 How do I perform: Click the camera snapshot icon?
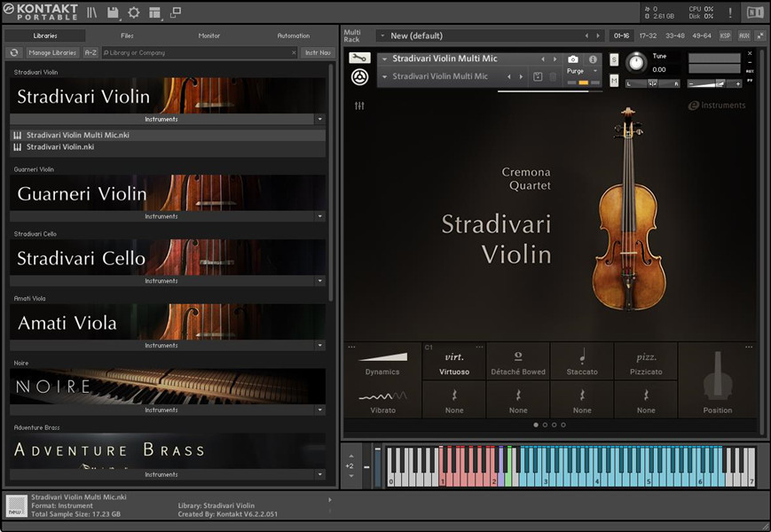click(x=573, y=59)
